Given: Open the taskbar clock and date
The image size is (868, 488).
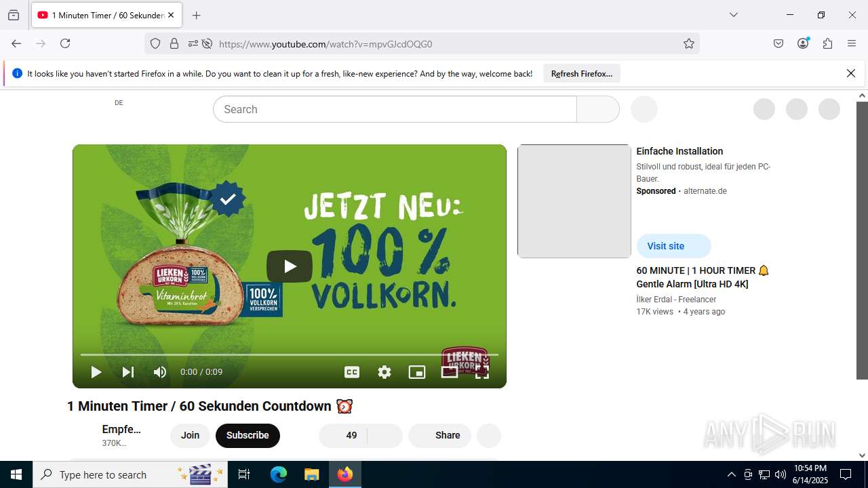Looking at the screenshot, I should (x=810, y=474).
